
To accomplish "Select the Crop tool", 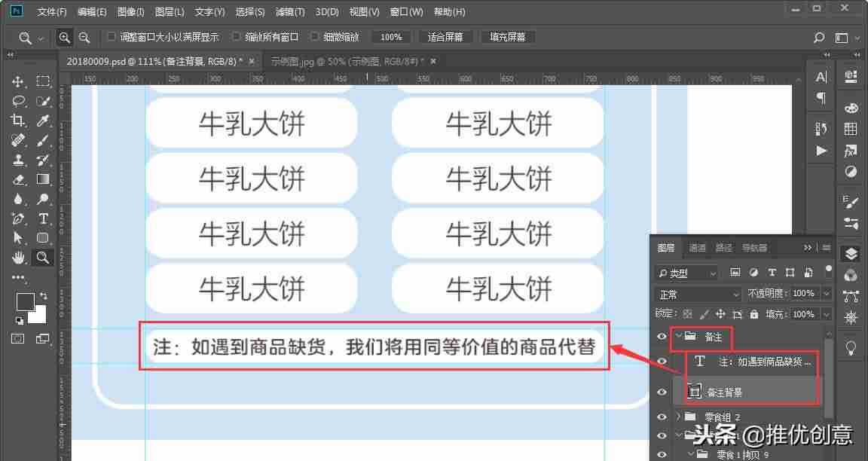I will coord(18,121).
